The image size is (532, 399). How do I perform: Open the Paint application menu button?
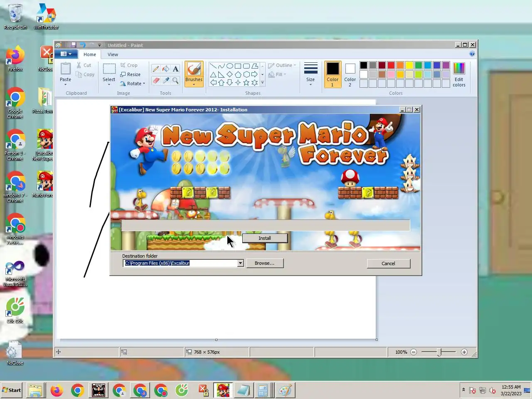coord(66,54)
